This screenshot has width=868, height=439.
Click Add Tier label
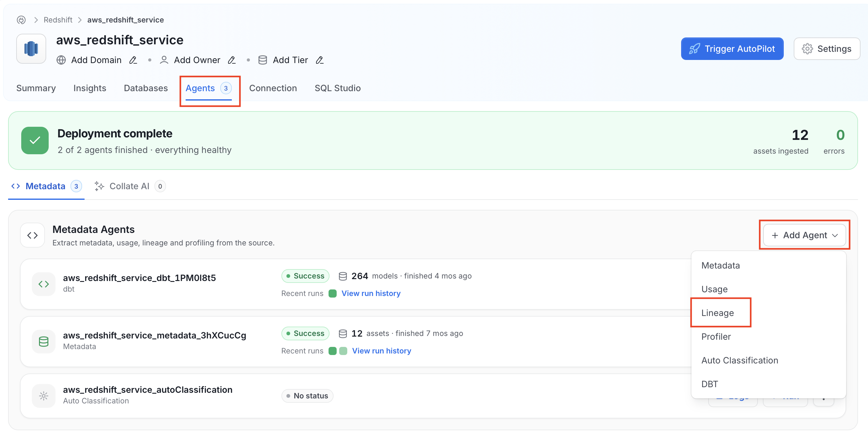click(x=290, y=60)
